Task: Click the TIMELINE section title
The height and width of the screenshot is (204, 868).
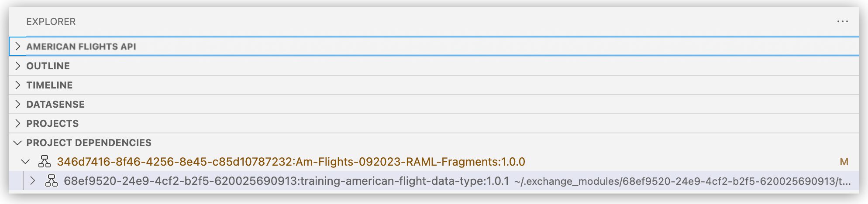Action: (x=49, y=85)
